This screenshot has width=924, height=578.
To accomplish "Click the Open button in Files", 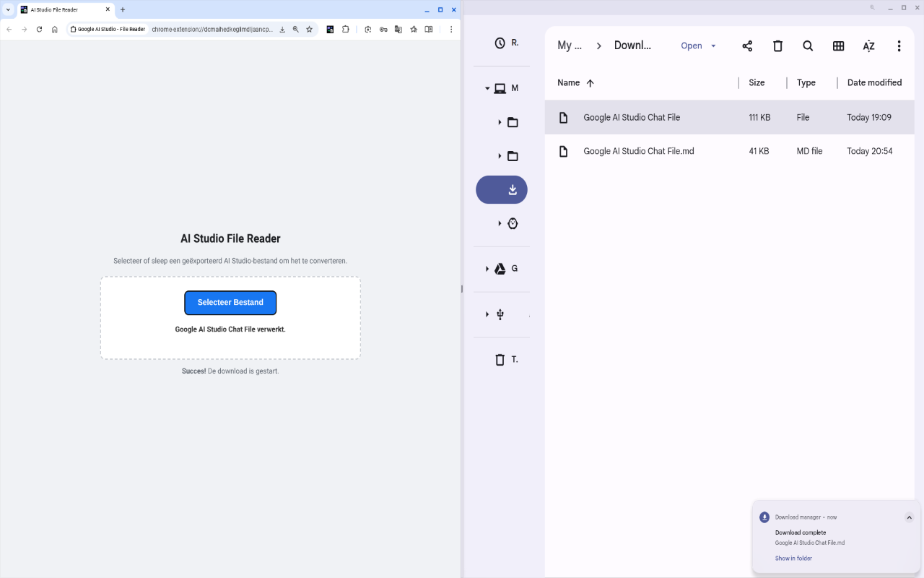I will pos(692,46).
